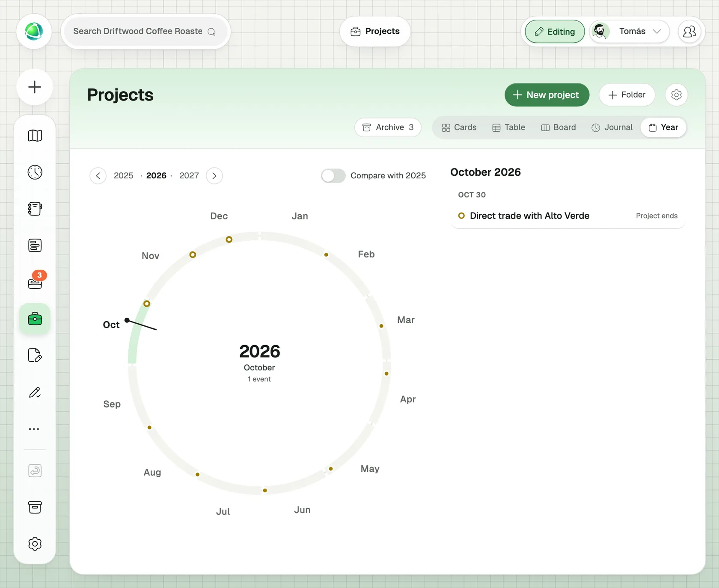Open the archive box sidebar icon

pyautogui.click(x=35, y=507)
